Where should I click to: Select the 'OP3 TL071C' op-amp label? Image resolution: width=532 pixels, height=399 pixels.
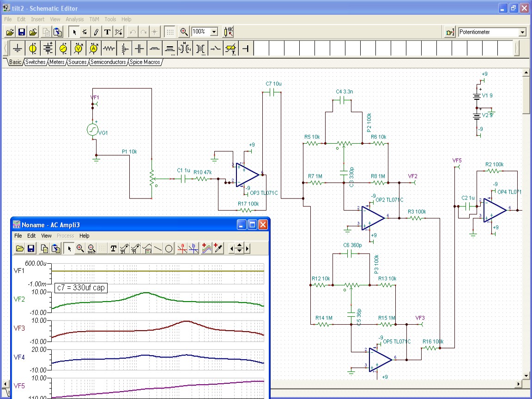(x=264, y=193)
